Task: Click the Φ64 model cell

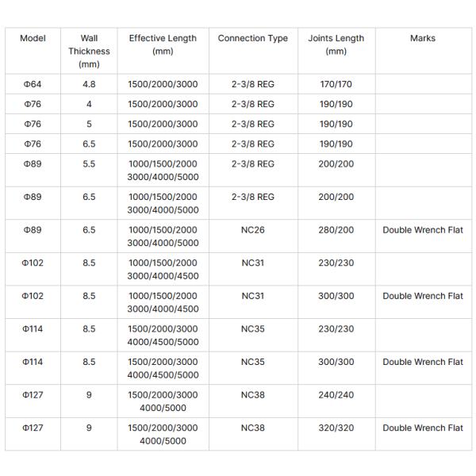Action: (x=33, y=84)
